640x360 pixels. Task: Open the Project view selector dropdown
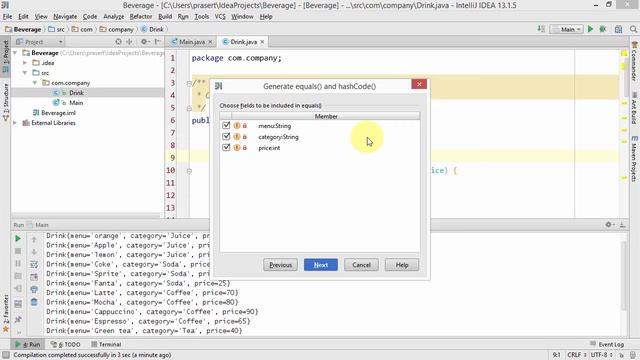40,42
